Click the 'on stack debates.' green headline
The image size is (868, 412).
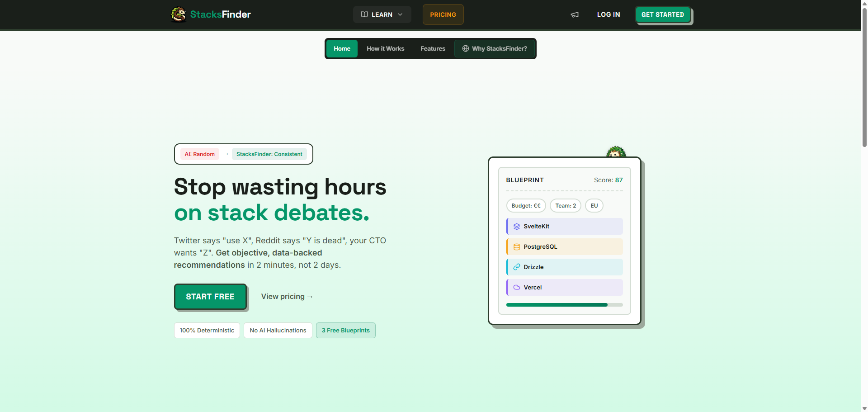point(272,213)
